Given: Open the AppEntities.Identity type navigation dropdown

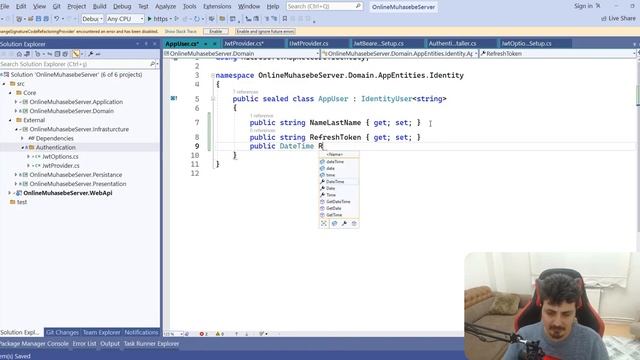Looking at the screenshot, I should (x=400, y=53).
